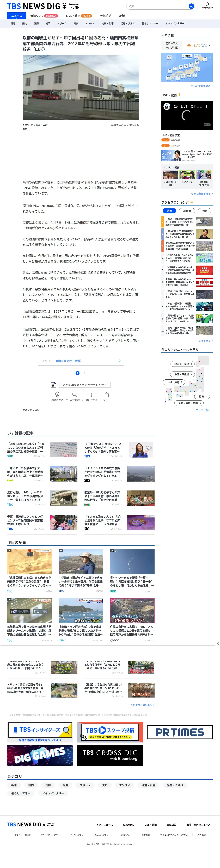Open 利用規約 footer link
The width and height of the screenshot is (220, 868).
click(146, 835)
